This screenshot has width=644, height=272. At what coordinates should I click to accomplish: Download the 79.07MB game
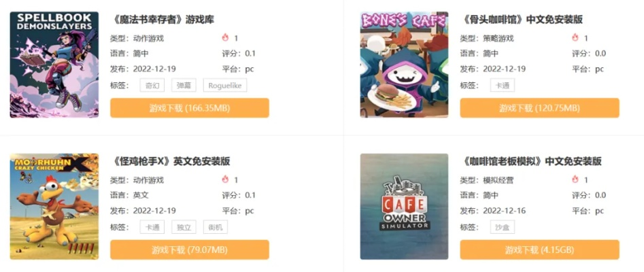[189, 250]
